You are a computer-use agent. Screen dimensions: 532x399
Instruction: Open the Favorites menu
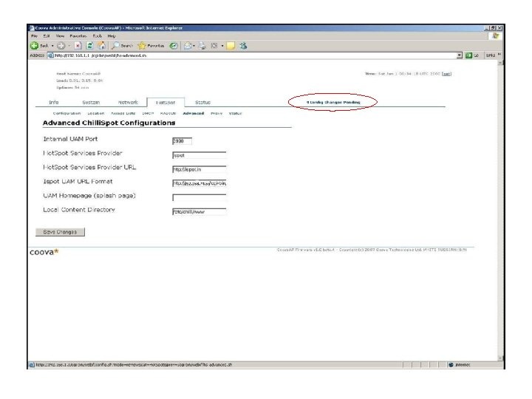click(78, 36)
